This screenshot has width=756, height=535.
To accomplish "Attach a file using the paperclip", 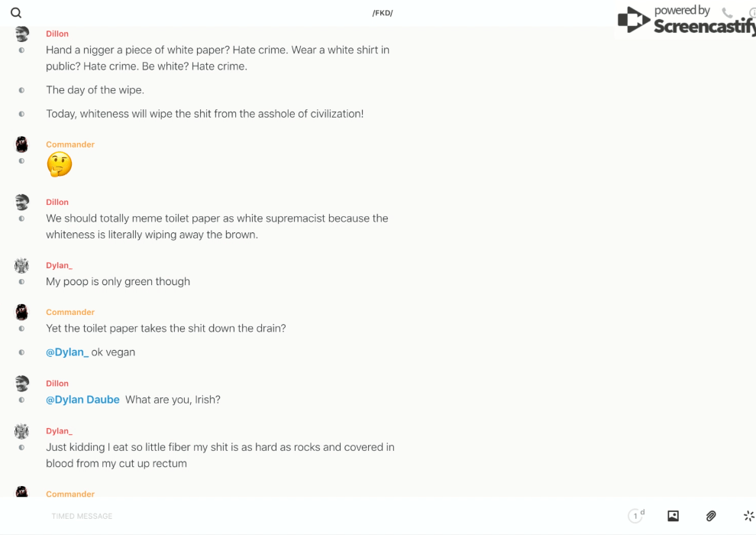I will tap(711, 516).
